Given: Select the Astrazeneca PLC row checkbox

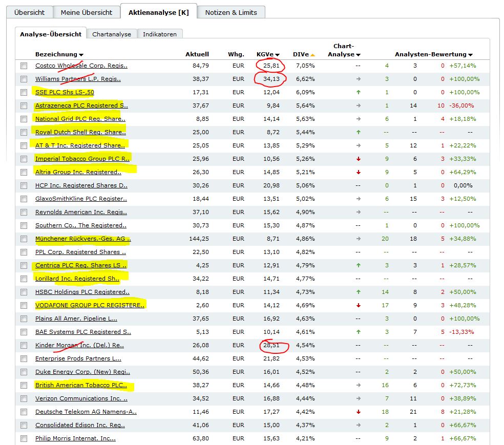Looking at the screenshot, I should pos(24,105).
